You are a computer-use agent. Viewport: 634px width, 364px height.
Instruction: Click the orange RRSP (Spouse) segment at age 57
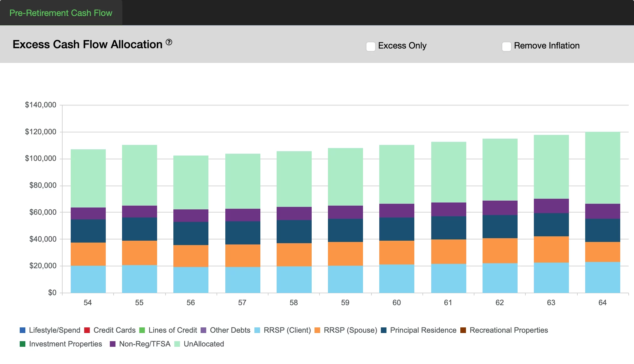[243, 255]
